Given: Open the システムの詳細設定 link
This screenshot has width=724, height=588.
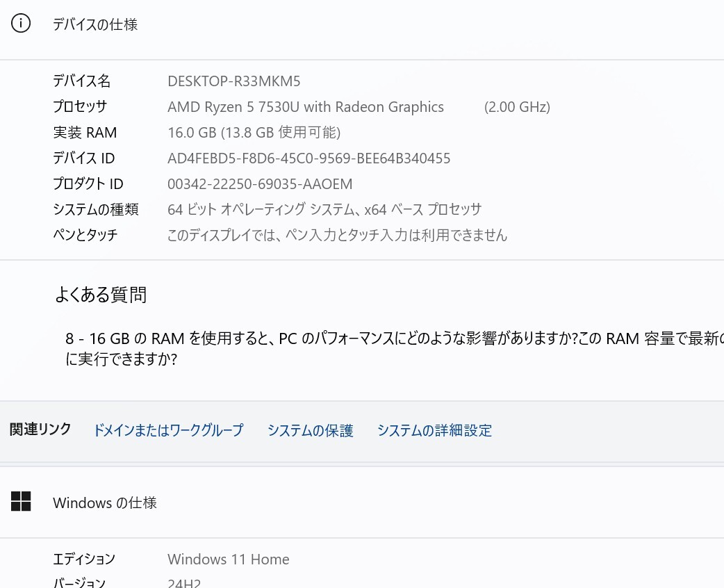Looking at the screenshot, I should (434, 430).
